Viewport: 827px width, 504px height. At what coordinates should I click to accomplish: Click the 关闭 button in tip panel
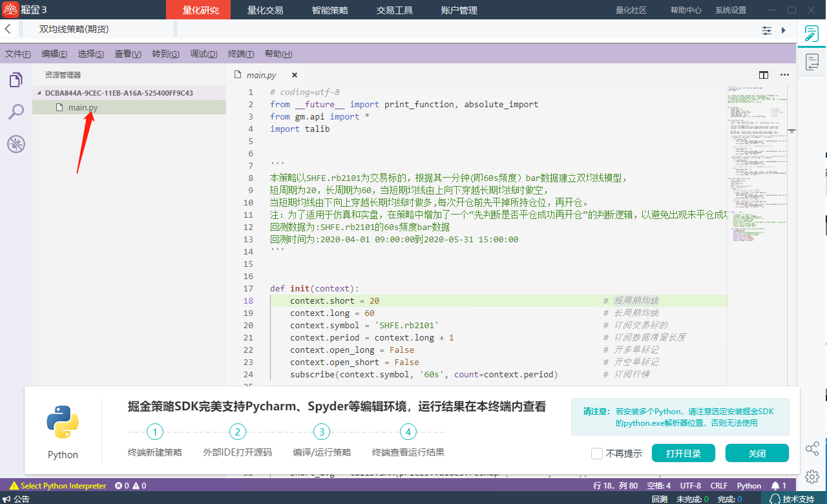point(757,453)
